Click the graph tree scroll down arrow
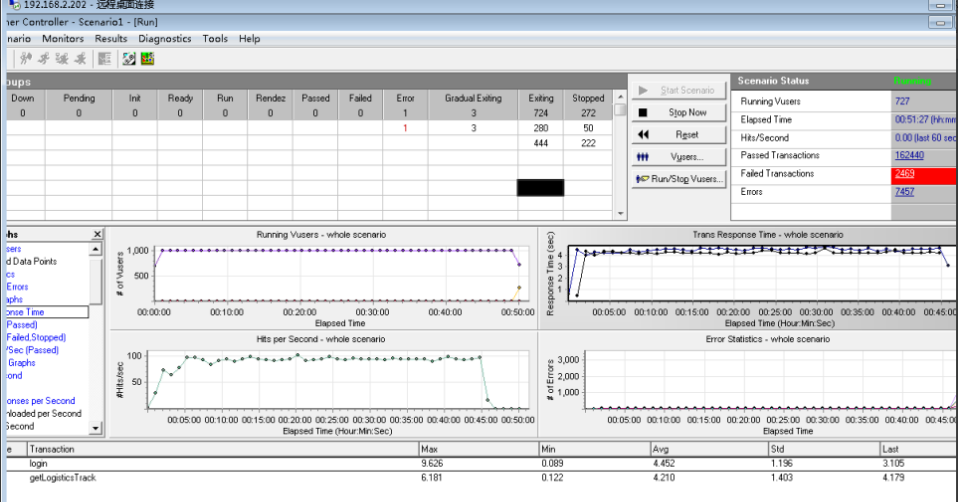 (x=95, y=429)
